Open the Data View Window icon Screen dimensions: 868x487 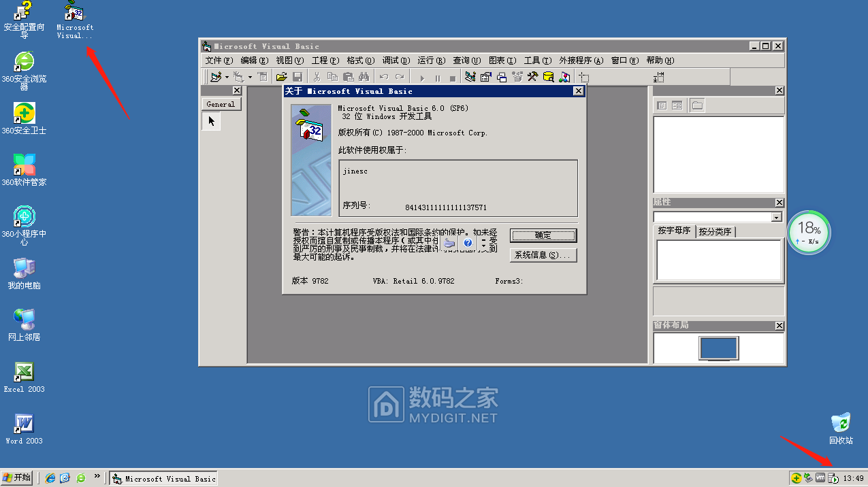click(x=549, y=77)
